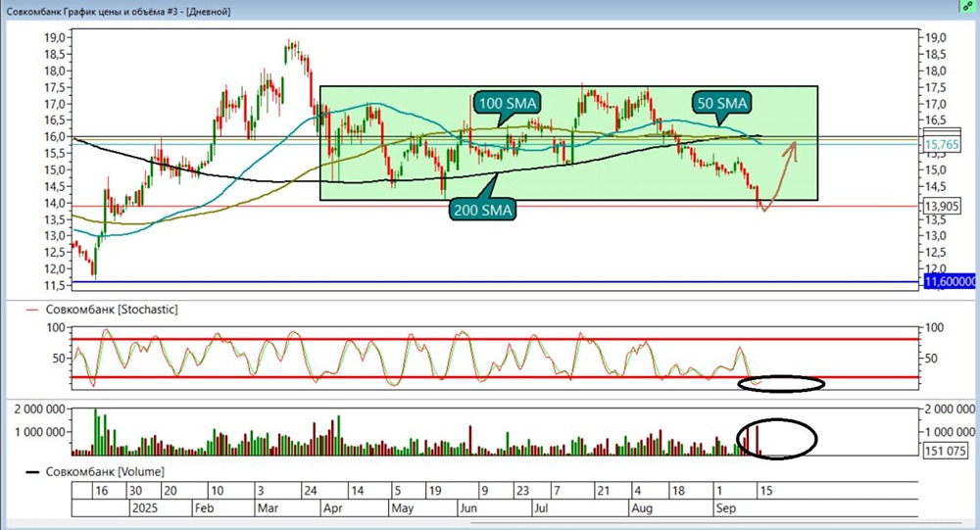This screenshot has height=530, width=980.
Task: Click the date label 14 on the time axis
Action: click(x=357, y=491)
